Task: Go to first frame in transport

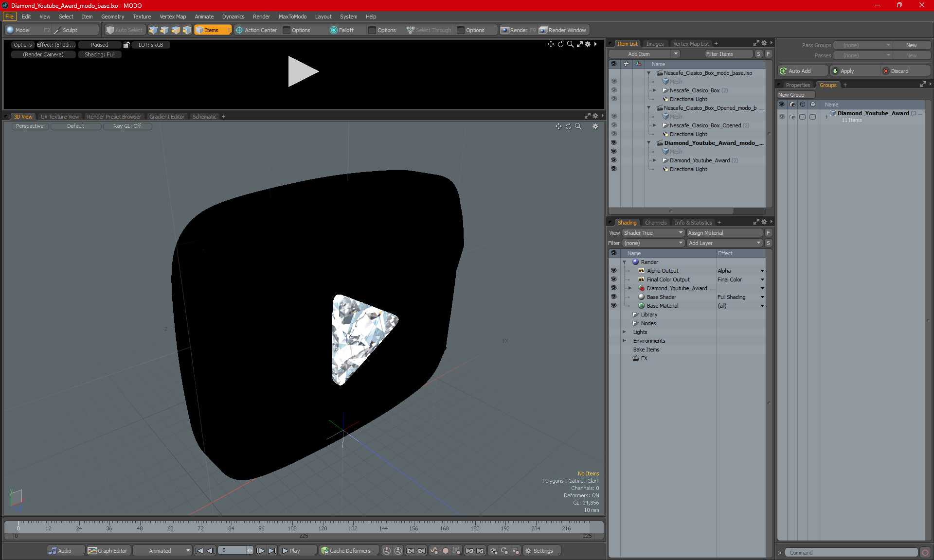Action: click(199, 551)
